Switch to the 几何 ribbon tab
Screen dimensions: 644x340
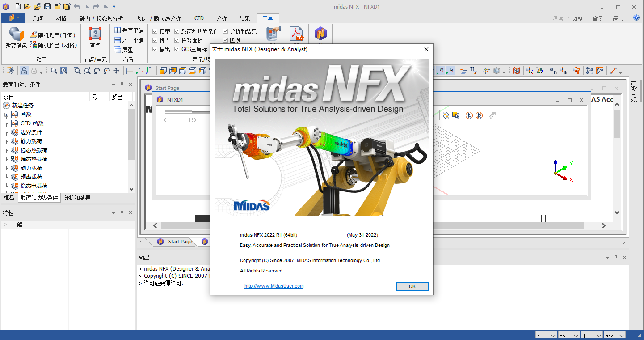[38, 18]
